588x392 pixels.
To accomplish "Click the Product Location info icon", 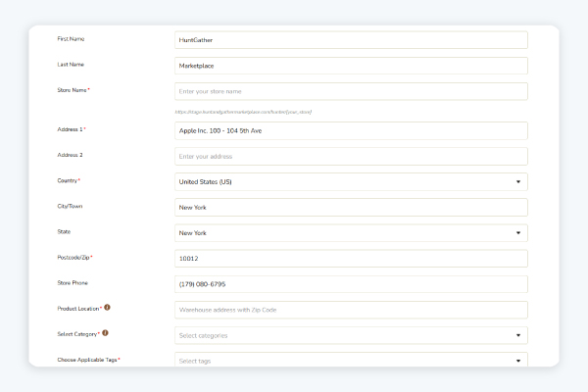I will click(x=107, y=308).
